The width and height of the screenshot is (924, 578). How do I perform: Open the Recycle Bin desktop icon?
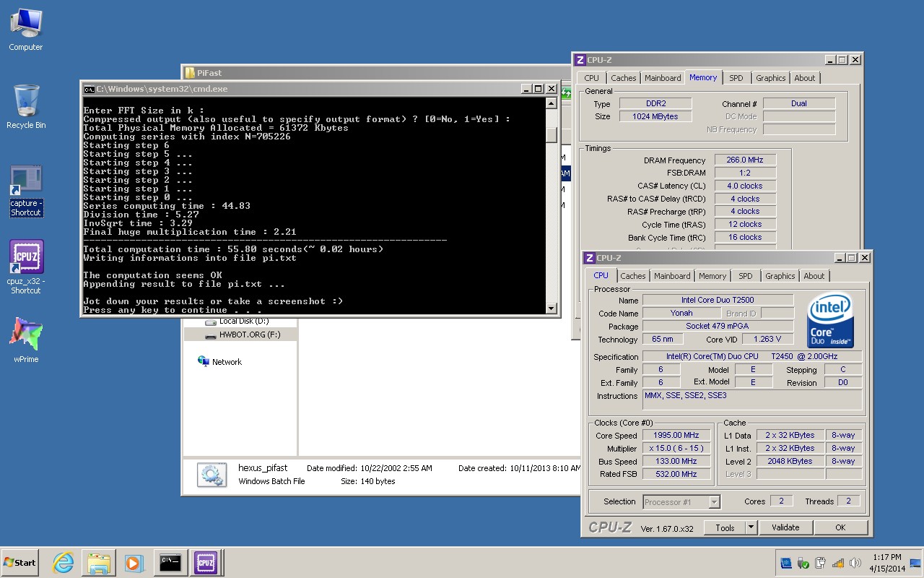(x=26, y=107)
